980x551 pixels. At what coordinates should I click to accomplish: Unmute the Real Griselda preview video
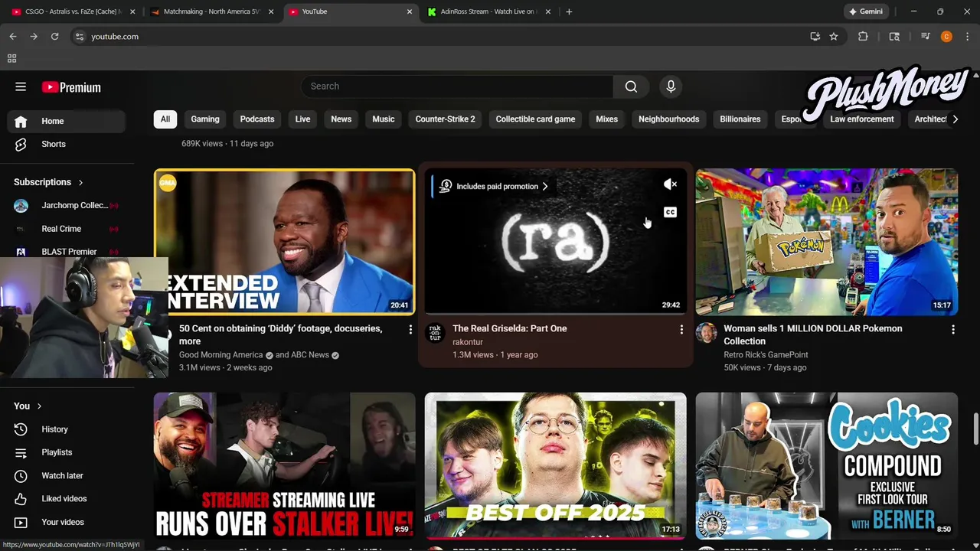670,184
